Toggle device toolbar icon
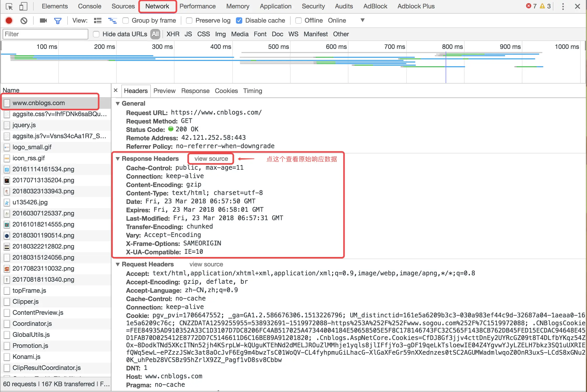Viewport: 587px width, 392px height. [23, 6]
